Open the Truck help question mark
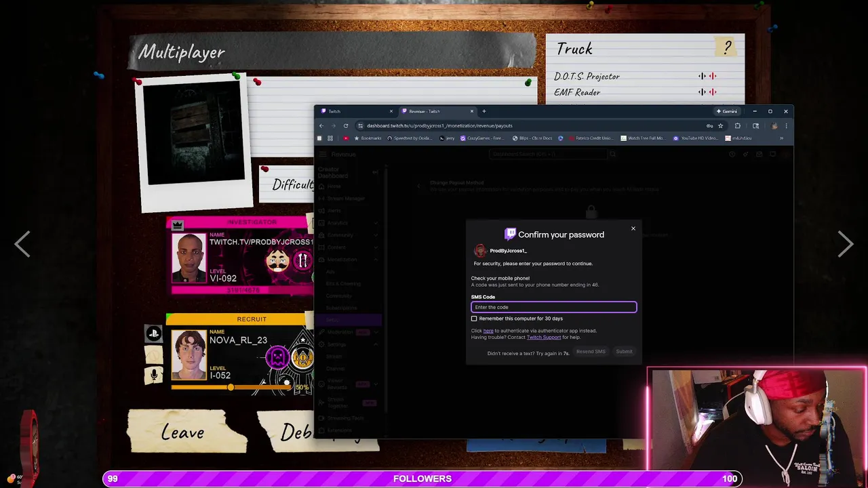This screenshot has width=868, height=488. tap(728, 47)
